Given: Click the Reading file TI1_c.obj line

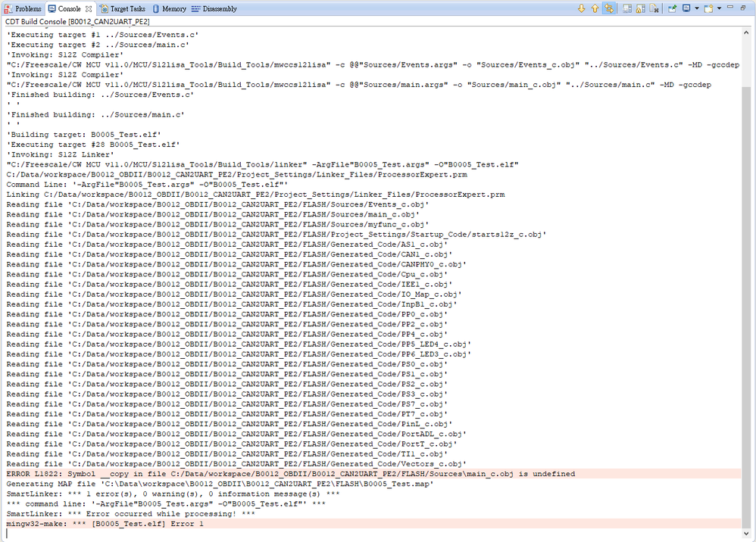Looking at the screenshot, I should point(227,454).
